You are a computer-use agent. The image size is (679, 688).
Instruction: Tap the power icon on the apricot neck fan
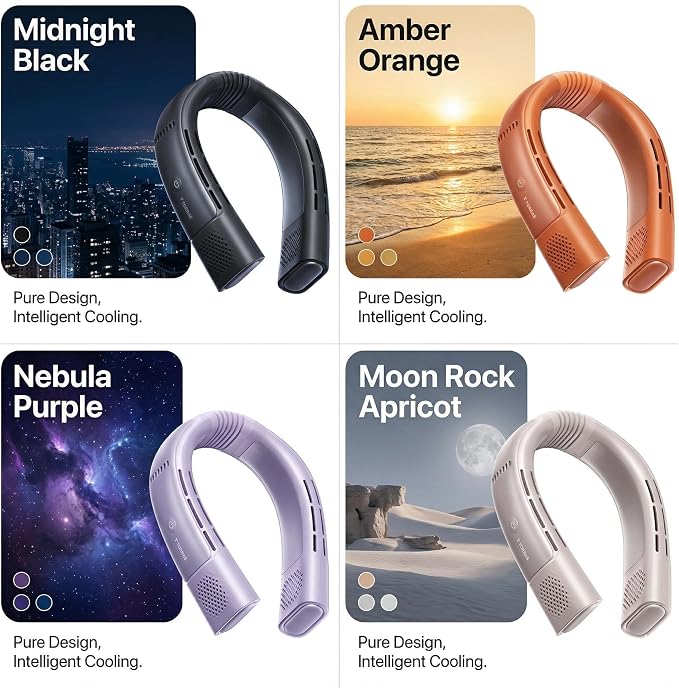coord(514,524)
